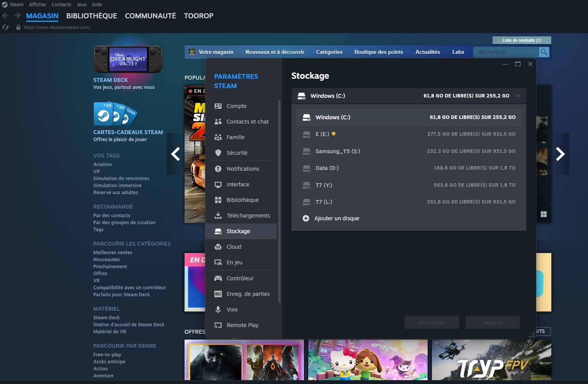588x384 pixels.
Task: Expand the Windows (C:) drive dropdown chevron
Action: point(518,96)
